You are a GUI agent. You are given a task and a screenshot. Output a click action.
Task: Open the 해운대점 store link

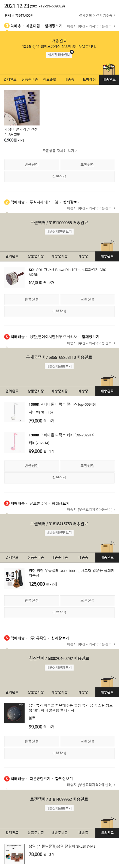click(x=33, y=26)
